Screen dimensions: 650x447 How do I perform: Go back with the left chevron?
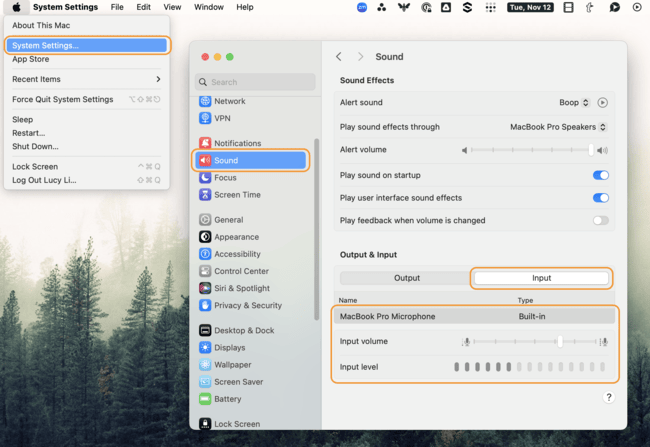tap(339, 57)
